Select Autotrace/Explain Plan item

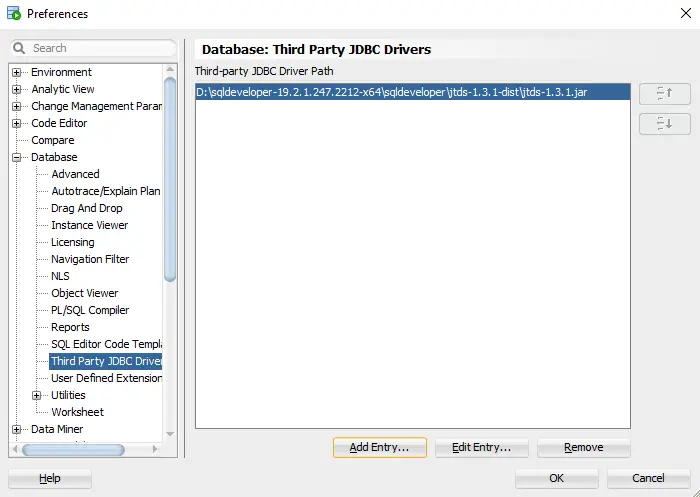106,191
